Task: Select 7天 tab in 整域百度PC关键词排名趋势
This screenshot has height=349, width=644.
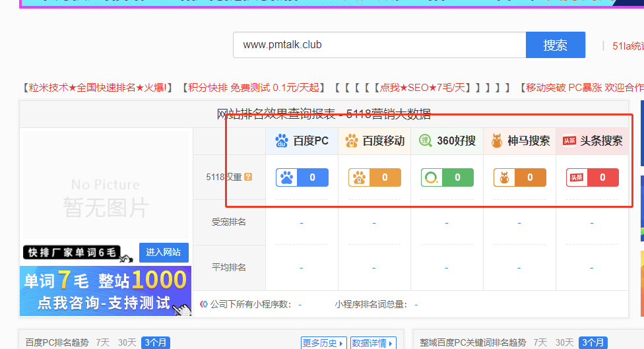Action: point(540,342)
